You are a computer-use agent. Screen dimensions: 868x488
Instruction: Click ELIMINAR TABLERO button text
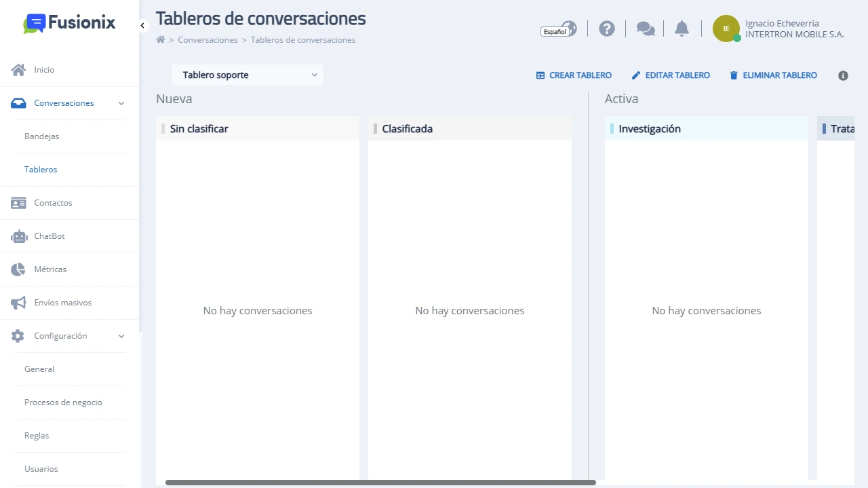tap(780, 75)
